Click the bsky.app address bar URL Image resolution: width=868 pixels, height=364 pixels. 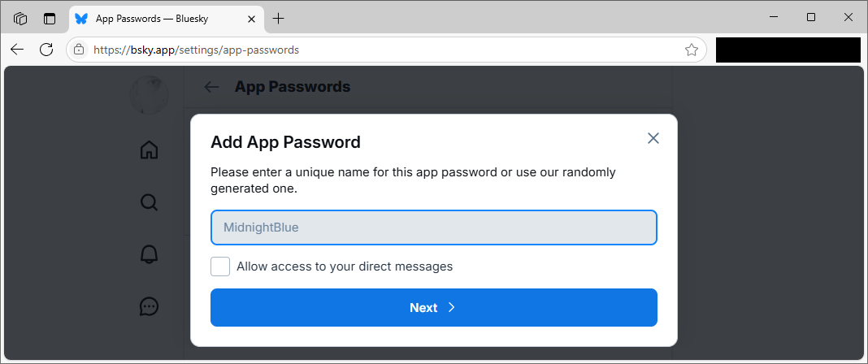tap(196, 50)
